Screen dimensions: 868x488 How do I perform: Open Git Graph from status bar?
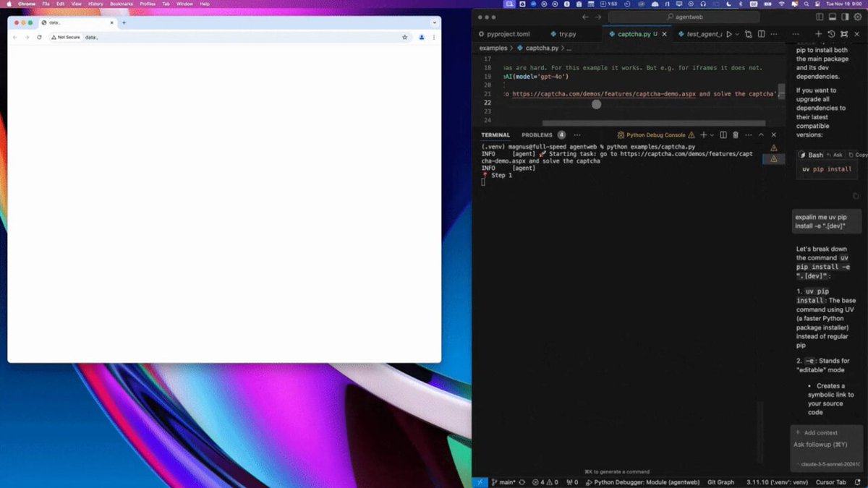[x=720, y=482]
